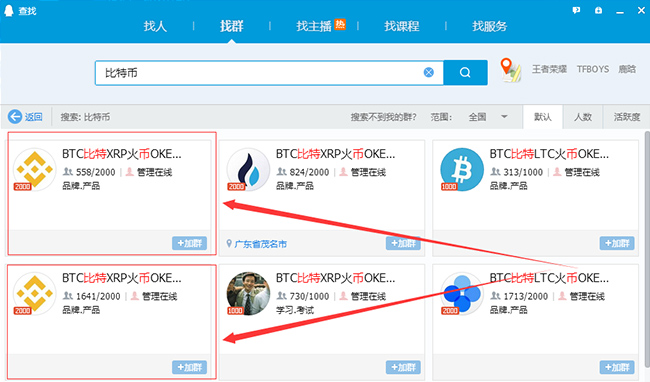Click the title bar lock icon
The image size is (650, 382).
[x=598, y=10]
